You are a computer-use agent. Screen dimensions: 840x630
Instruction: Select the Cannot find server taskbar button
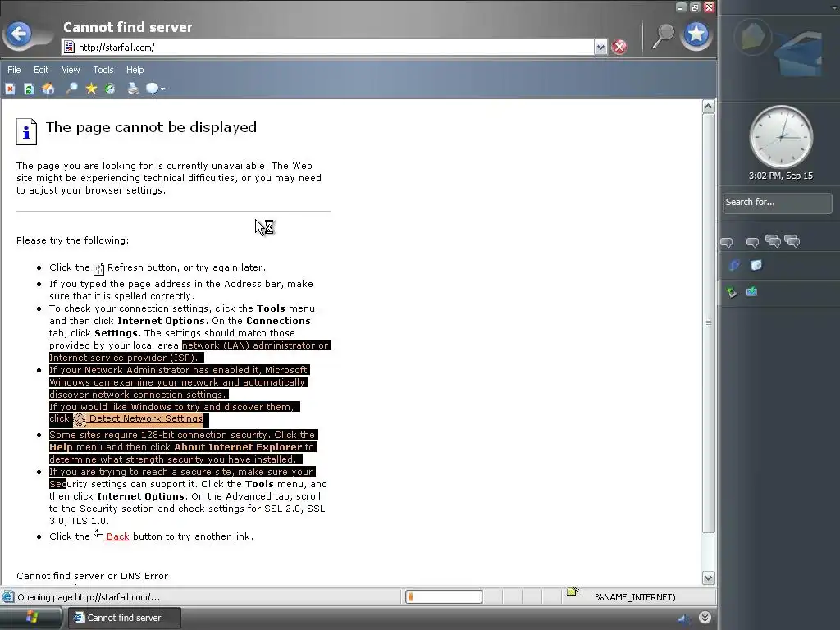click(125, 618)
